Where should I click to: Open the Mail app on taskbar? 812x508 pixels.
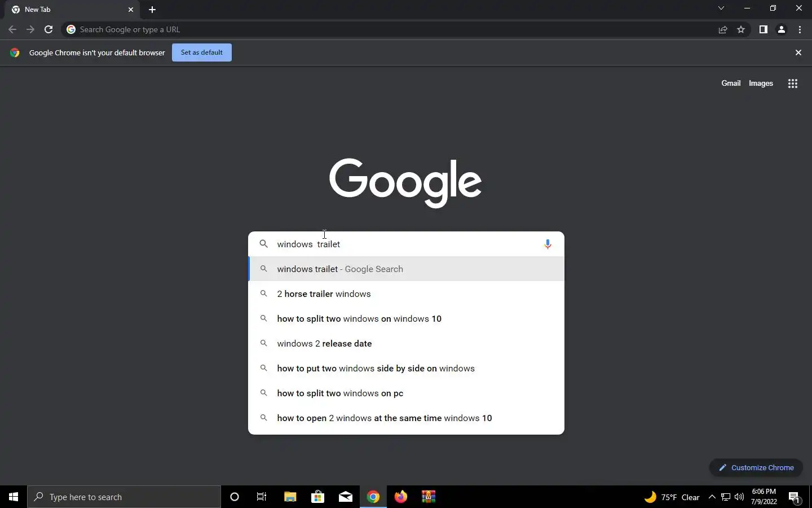tap(346, 497)
